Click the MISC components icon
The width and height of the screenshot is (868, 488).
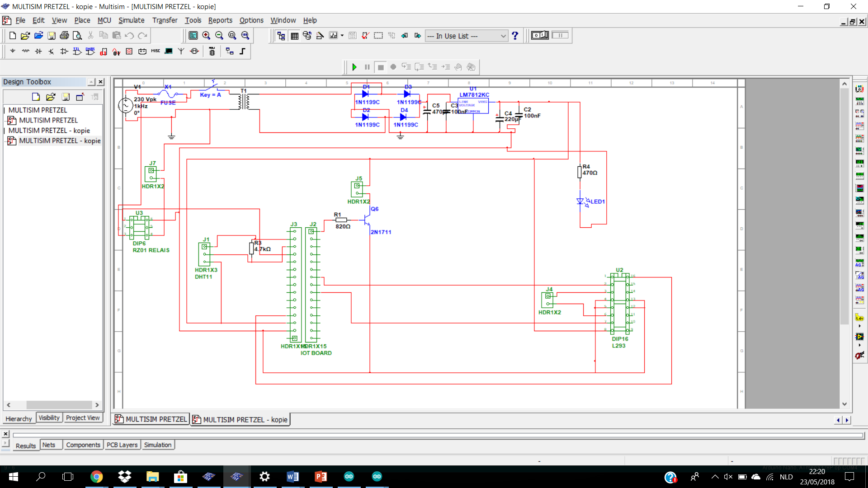(156, 52)
